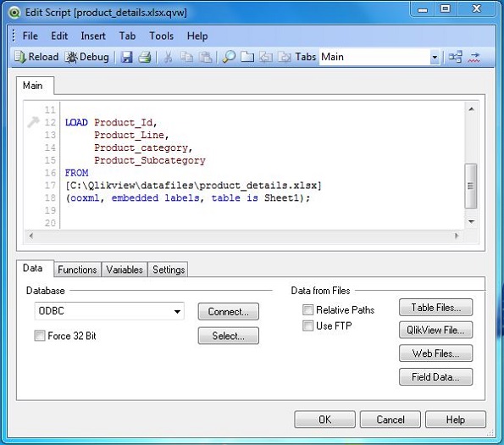Click horizontal scroll left arrow in editor
The height and width of the screenshot is (445, 504).
(31, 236)
